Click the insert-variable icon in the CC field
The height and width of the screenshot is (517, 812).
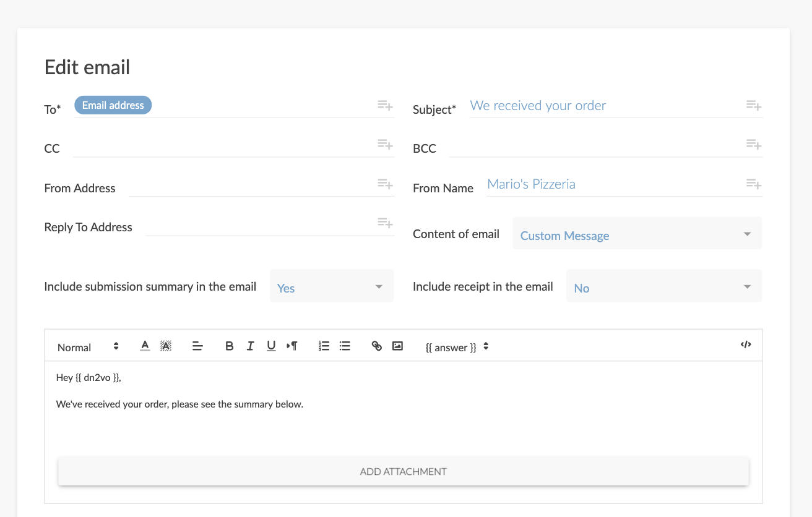coord(385,144)
